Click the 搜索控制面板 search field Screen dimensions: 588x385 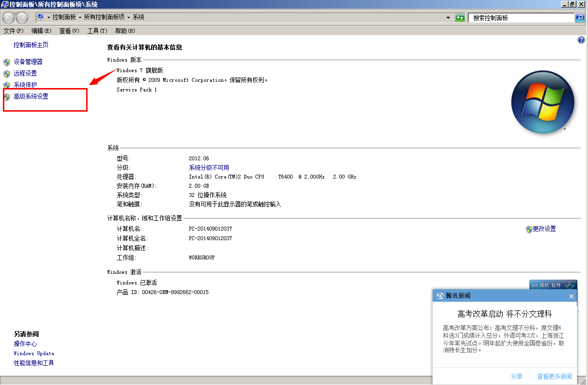click(522, 18)
